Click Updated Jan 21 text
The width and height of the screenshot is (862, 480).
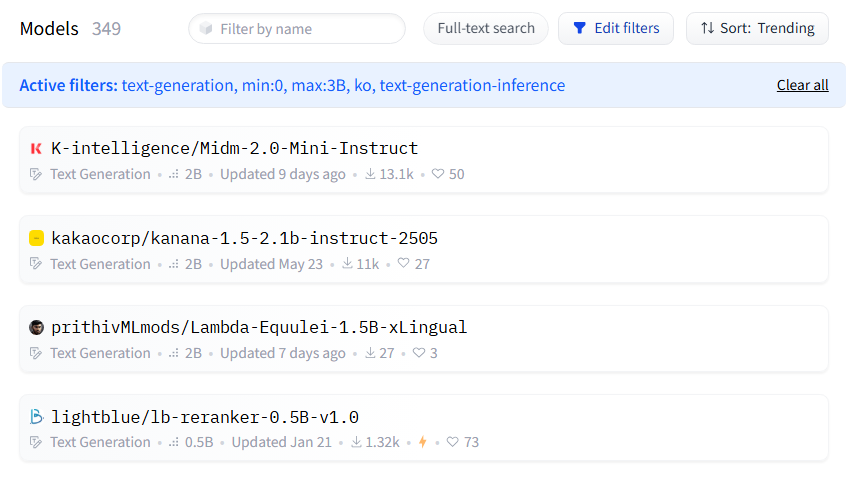(281, 442)
